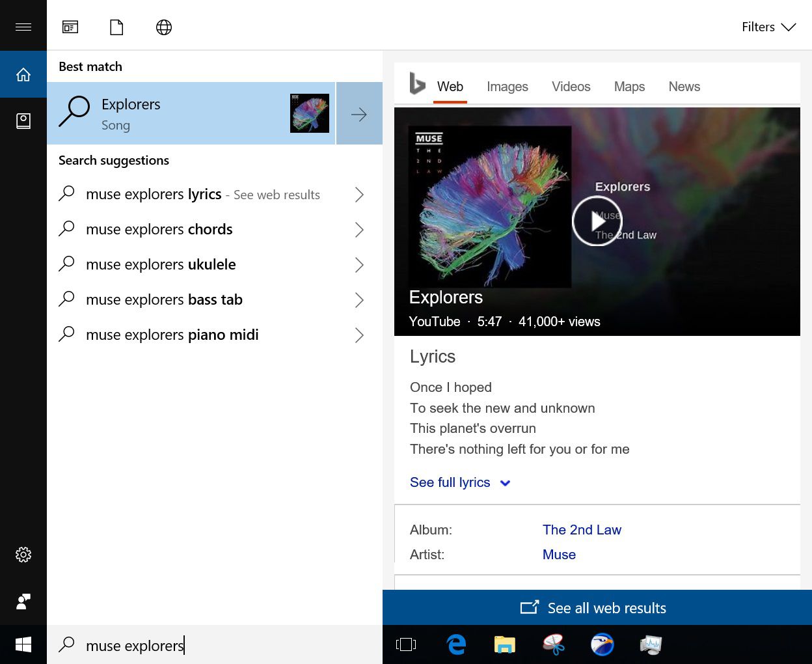Switch to the Videos tab

[571, 87]
